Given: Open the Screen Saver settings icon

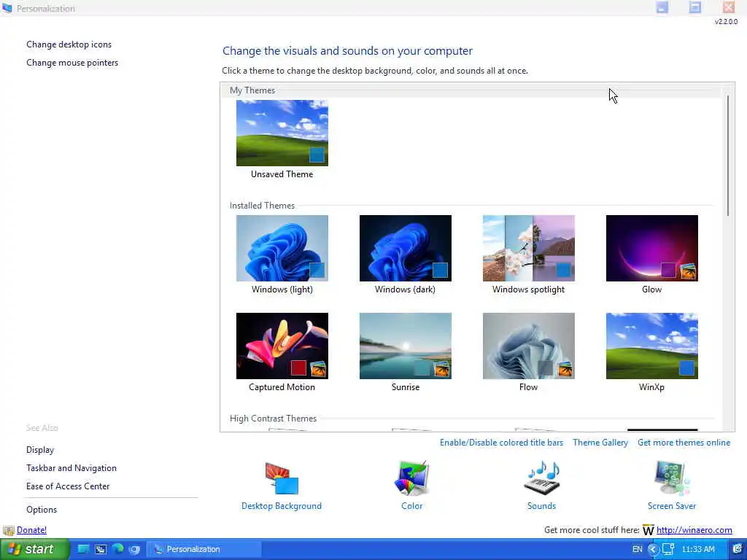Looking at the screenshot, I should [x=672, y=478].
